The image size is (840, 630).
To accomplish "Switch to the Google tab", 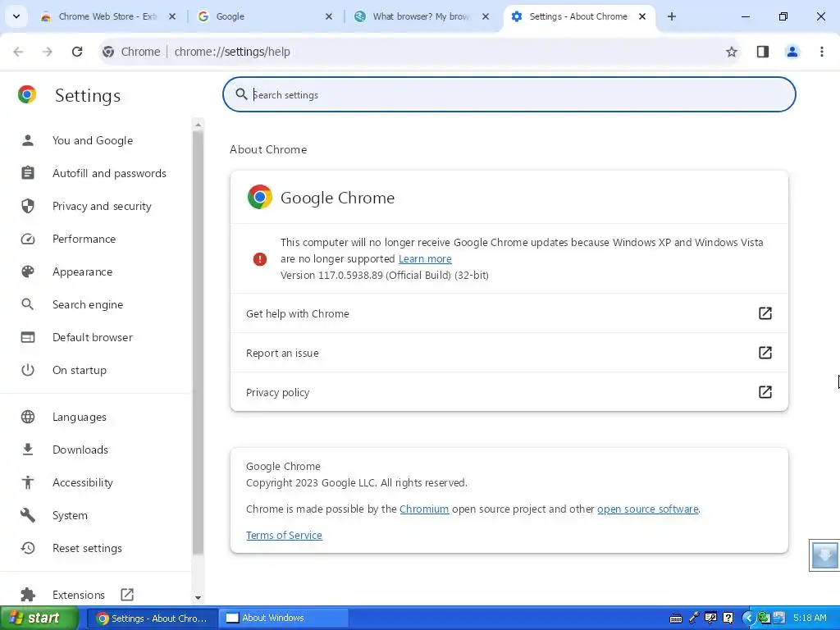I will (x=265, y=16).
